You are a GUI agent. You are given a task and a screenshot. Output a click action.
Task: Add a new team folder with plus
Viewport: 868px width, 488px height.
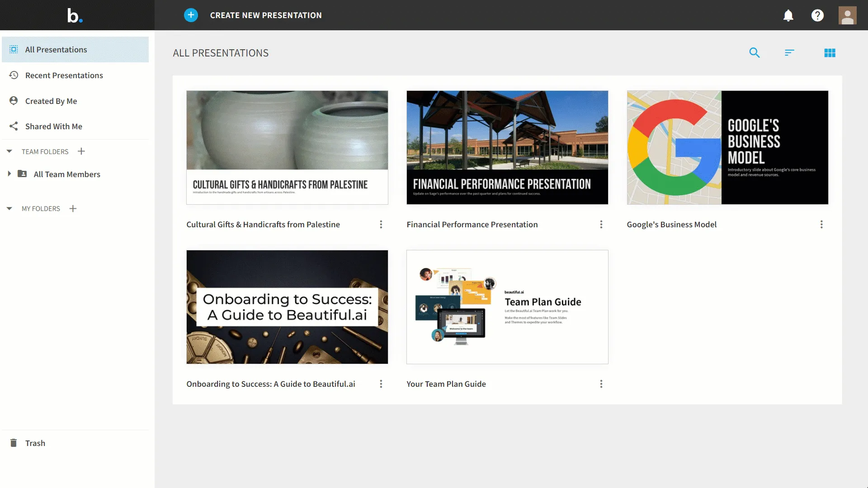pyautogui.click(x=81, y=151)
